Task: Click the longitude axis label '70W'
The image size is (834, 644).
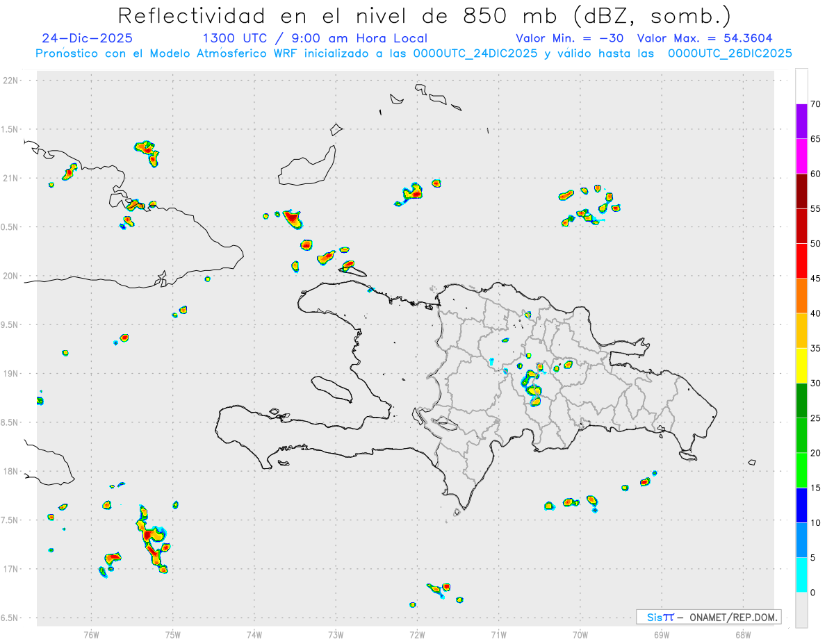Action: pyautogui.click(x=580, y=634)
